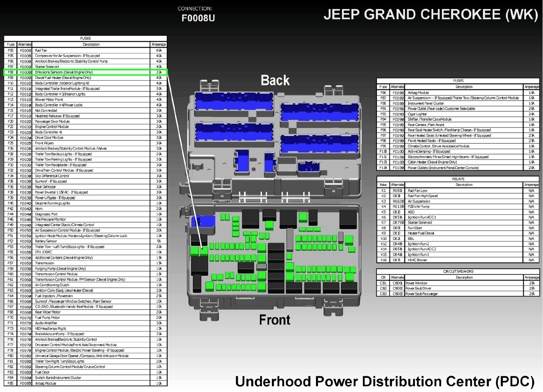Click the "Power Seat Passenger" breaker entry
543x392 pixels.
[x=421, y=294]
